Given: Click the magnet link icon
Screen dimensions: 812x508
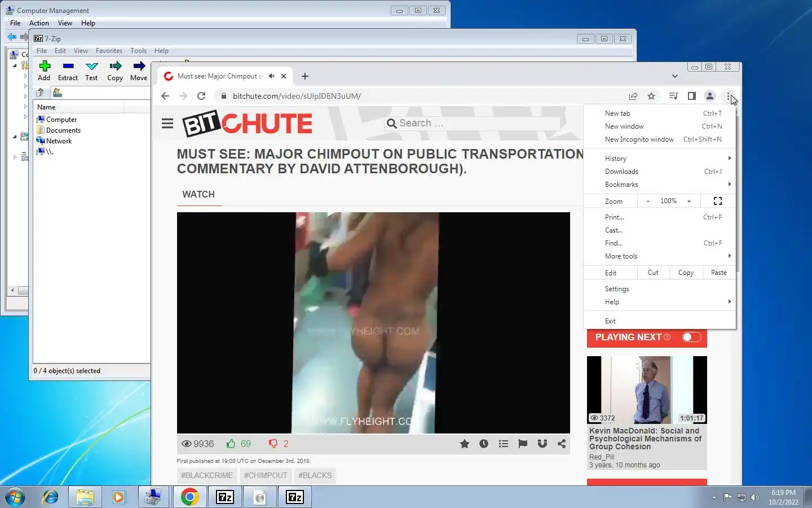Looking at the screenshot, I should click(x=542, y=444).
